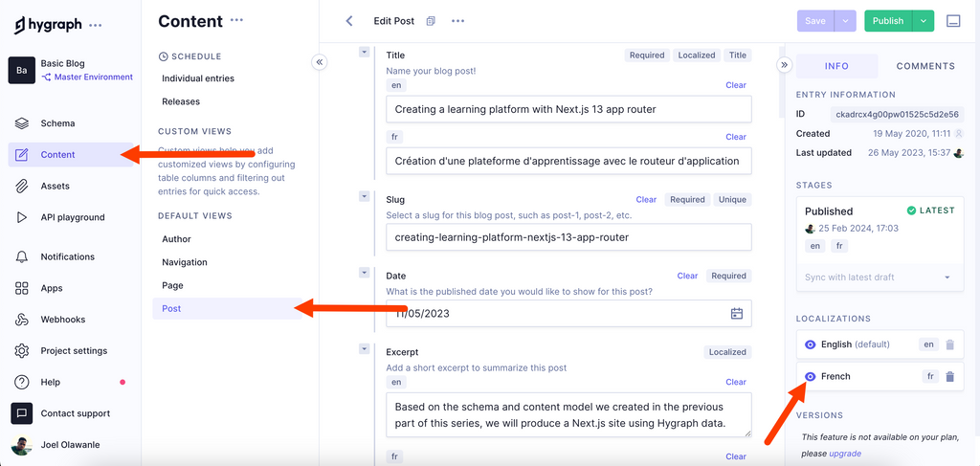
Task: Open the Save dropdown arrow
Action: [845, 21]
